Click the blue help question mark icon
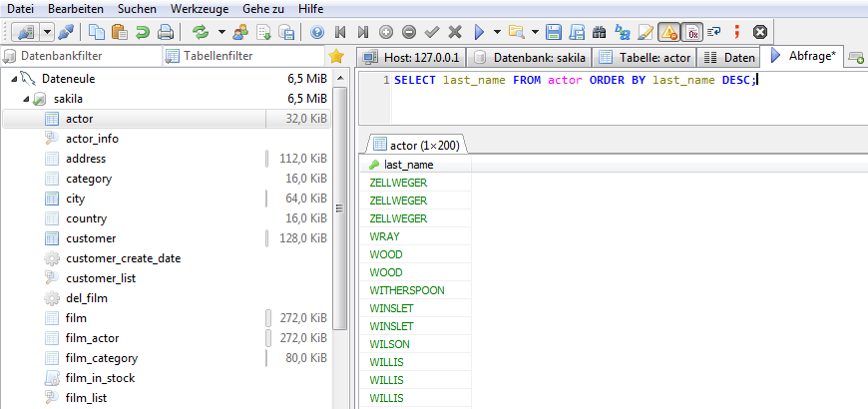 pos(317,32)
